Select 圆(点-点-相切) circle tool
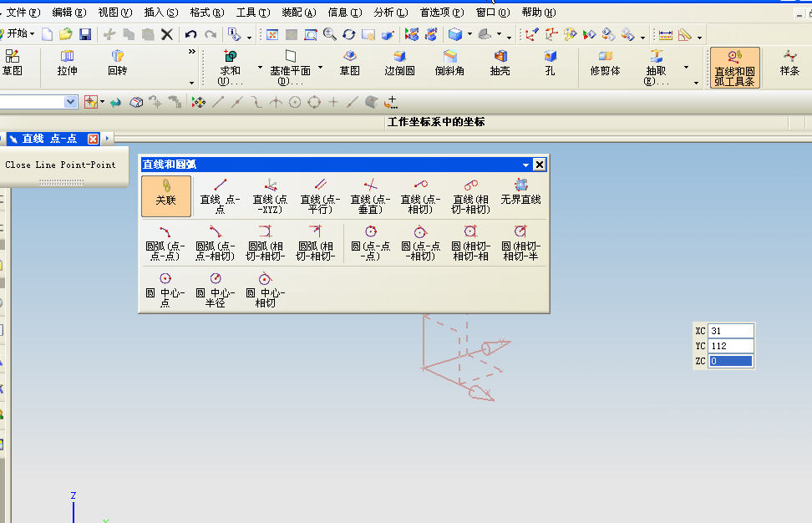Image resolution: width=812 pixels, height=523 pixels. pos(420,242)
